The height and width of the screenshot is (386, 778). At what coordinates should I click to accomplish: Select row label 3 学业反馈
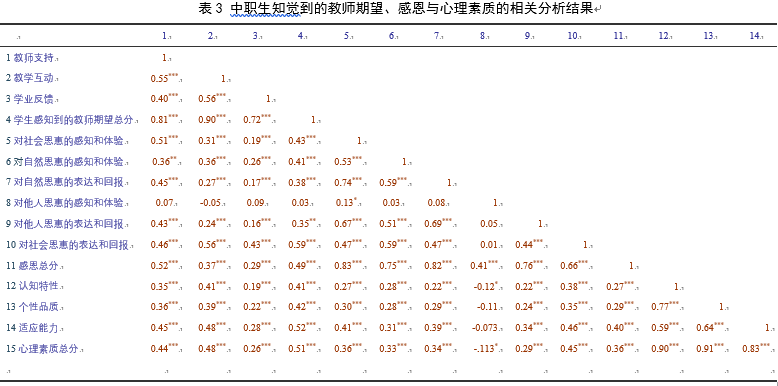30,99
